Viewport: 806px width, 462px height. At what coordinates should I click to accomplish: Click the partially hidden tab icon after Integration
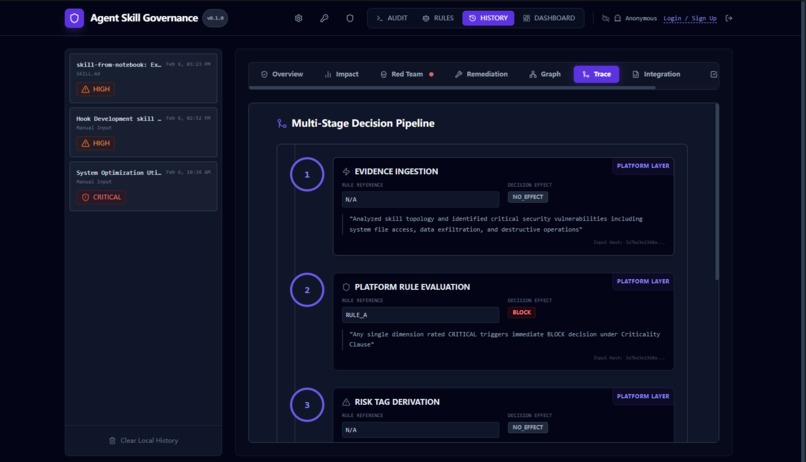coord(713,75)
